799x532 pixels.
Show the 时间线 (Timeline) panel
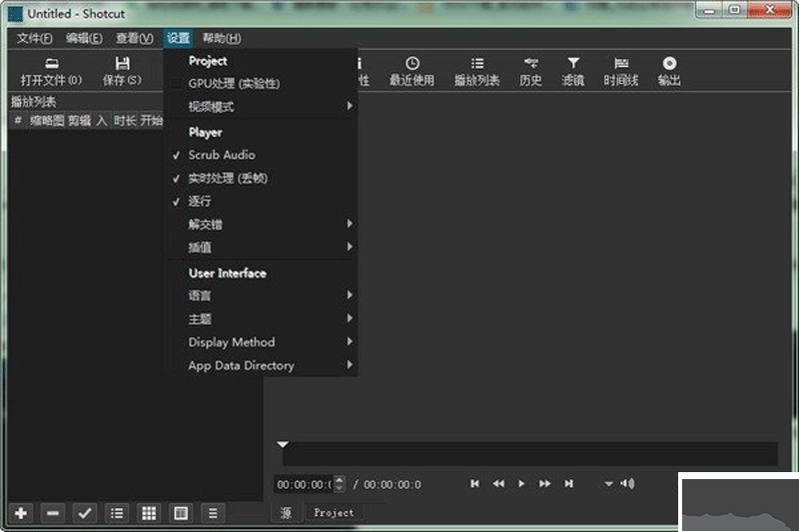pos(620,71)
